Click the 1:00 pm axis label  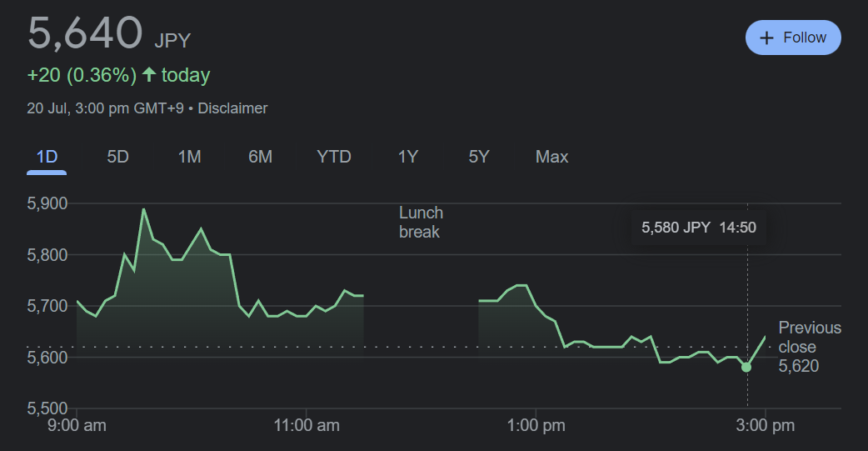pos(535,426)
